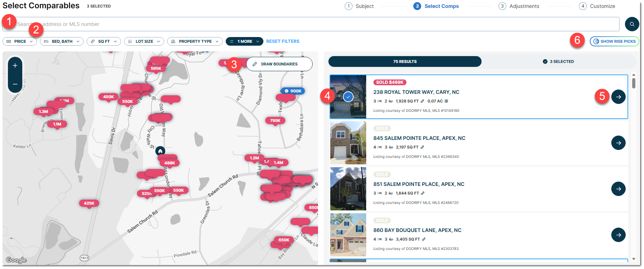Viewport: 644px width, 269px height.
Task: Open details arrow for 845 Salem Pointe Place
Action: pos(618,143)
